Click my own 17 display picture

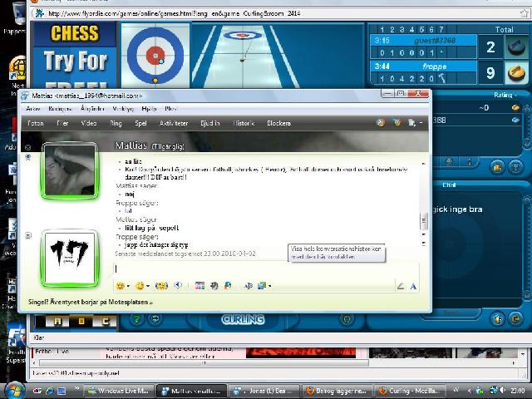click(70, 259)
